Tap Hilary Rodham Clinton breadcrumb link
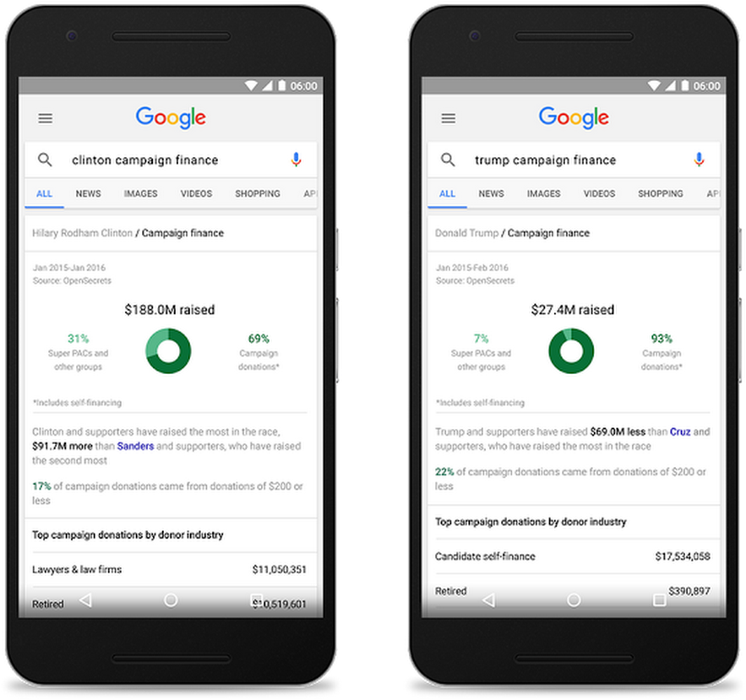 pos(82,233)
